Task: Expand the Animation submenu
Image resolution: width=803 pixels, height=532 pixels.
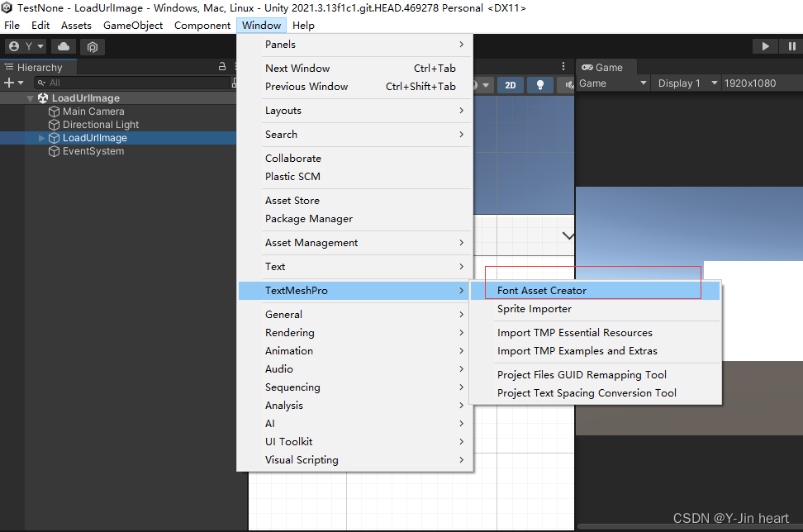Action: coord(354,351)
